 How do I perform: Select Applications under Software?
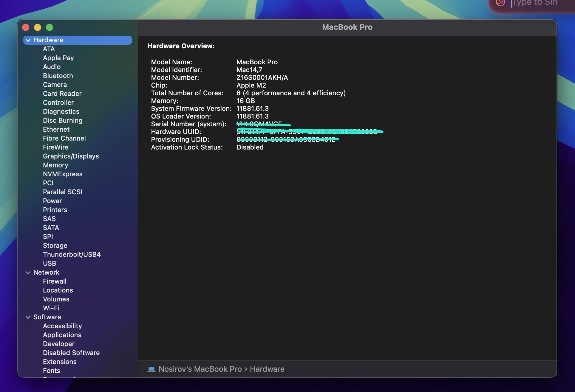pyautogui.click(x=62, y=335)
